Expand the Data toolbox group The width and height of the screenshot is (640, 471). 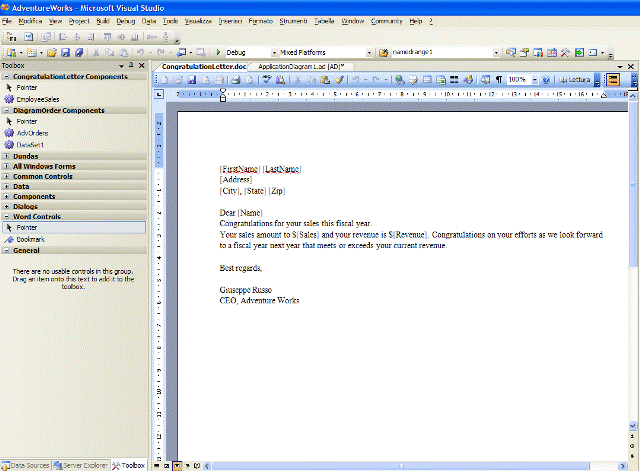point(6,186)
